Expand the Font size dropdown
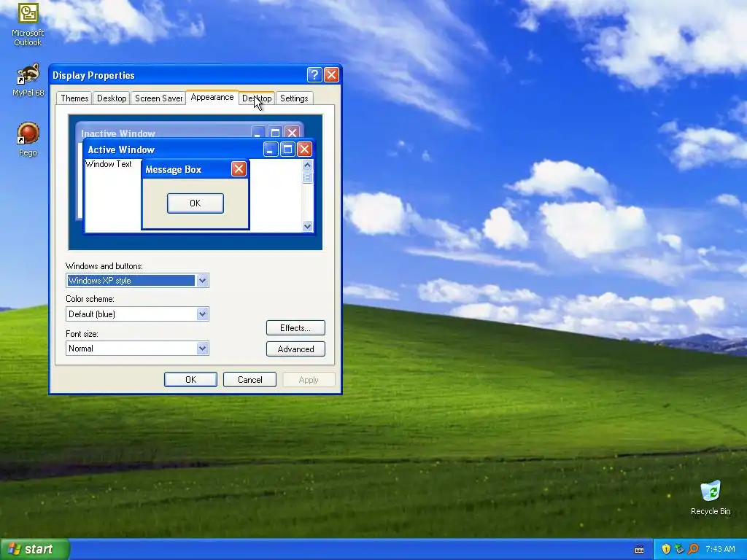 coord(203,349)
